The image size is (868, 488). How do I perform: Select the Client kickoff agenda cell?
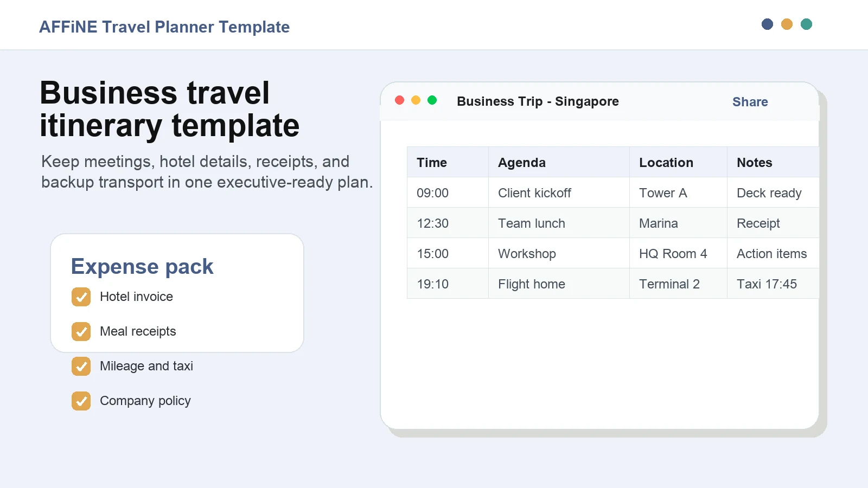(559, 192)
